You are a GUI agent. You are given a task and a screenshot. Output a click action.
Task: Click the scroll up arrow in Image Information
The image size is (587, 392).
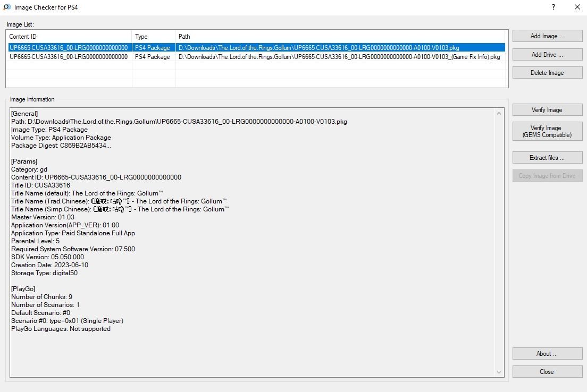pos(499,113)
